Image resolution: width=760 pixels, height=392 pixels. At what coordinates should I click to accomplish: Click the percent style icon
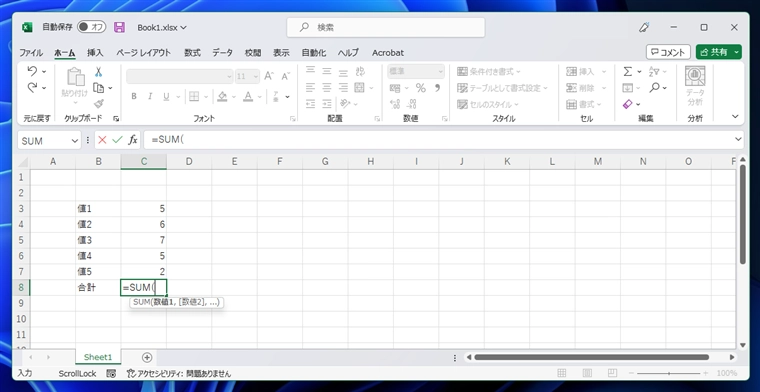[420, 88]
